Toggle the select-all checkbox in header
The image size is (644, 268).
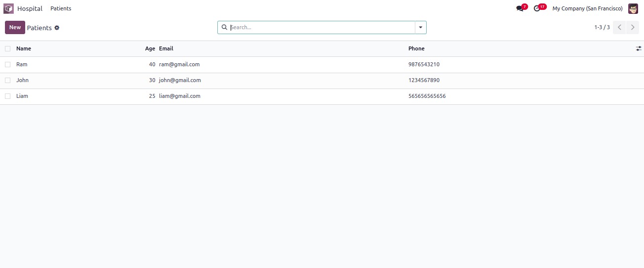(x=7, y=48)
